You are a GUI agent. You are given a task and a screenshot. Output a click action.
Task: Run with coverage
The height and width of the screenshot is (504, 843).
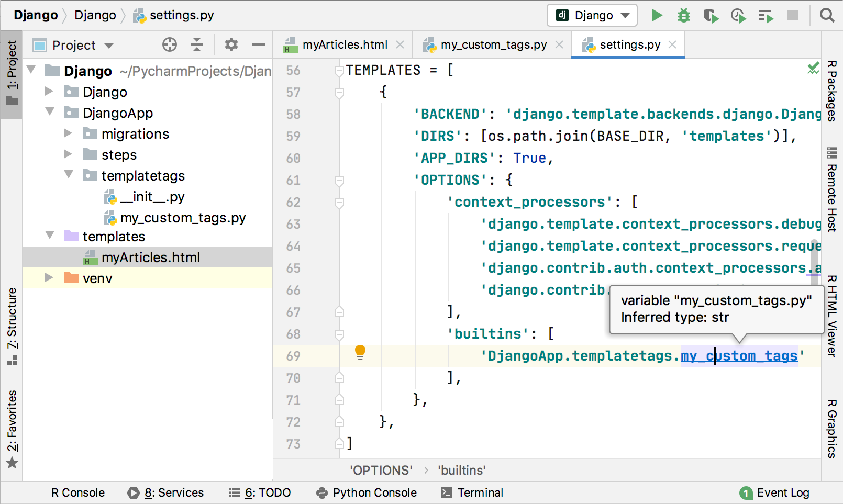tap(711, 15)
